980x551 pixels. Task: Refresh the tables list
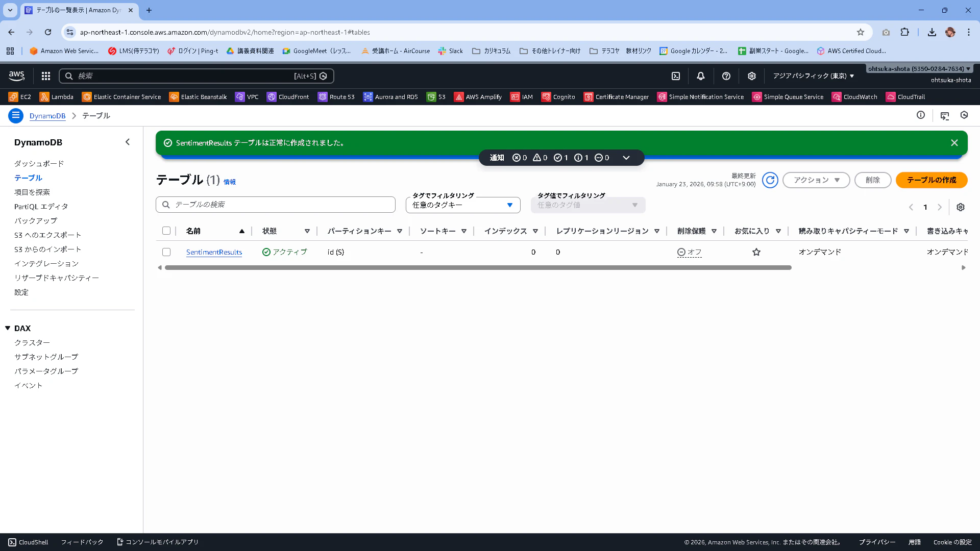(770, 180)
